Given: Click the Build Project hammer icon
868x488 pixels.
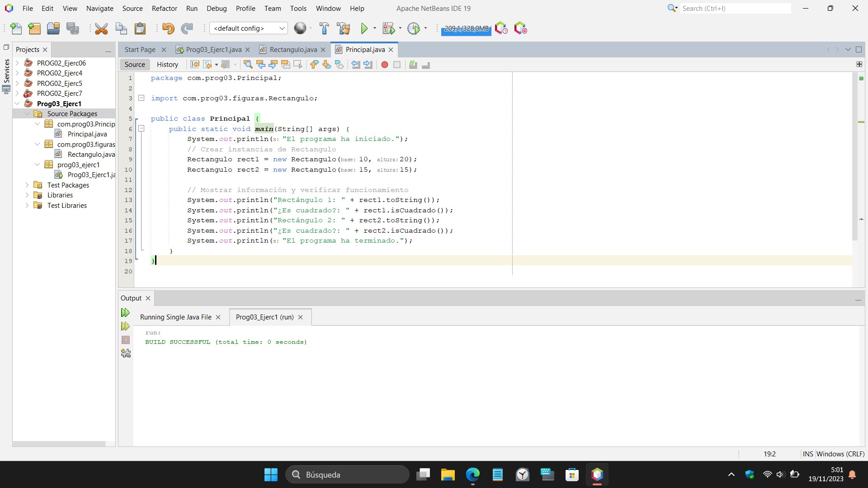Looking at the screenshot, I should pyautogui.click(x=324, y=28).
